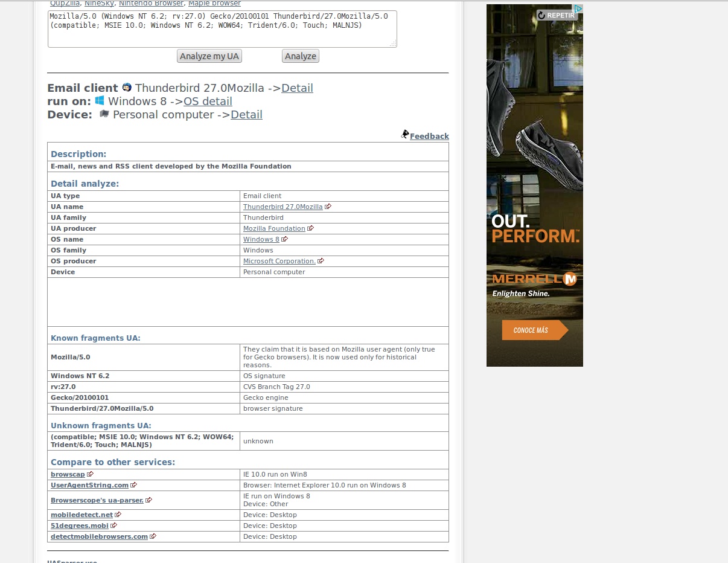
Task: Click external-link icon beside Browserscope's ua-parser
Action: [148, 500]
